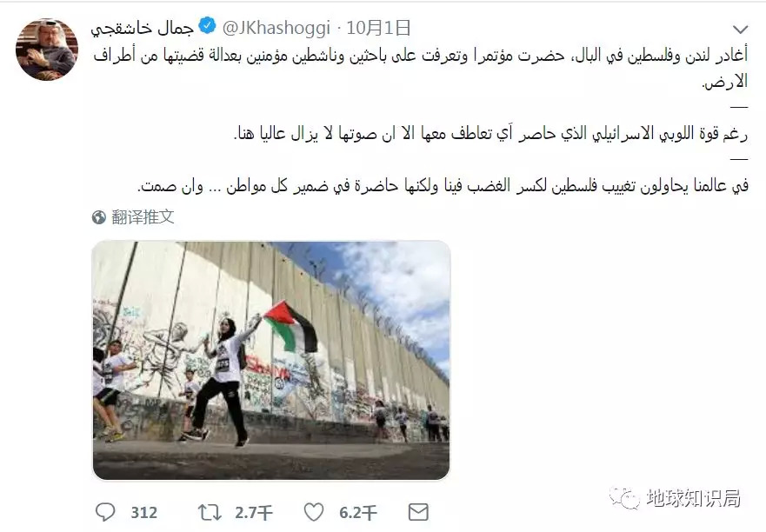Like the tweet with heart icon
The image size is (766, 532).
[x=314, y=513]
